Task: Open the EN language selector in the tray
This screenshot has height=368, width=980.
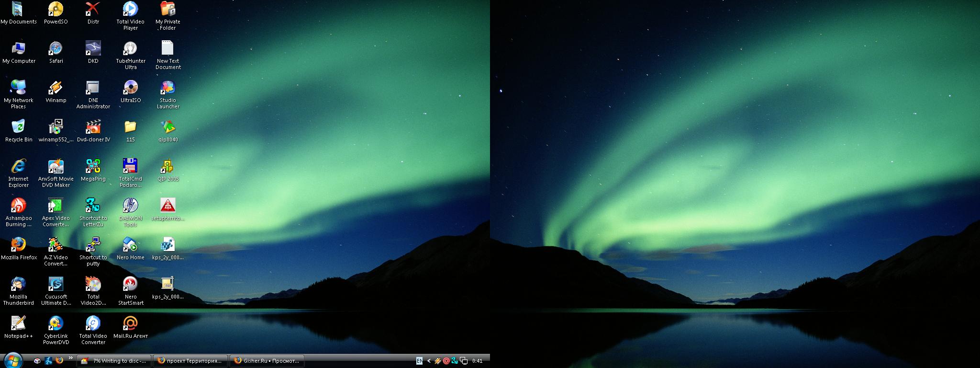Action: (x=419, y=361)
